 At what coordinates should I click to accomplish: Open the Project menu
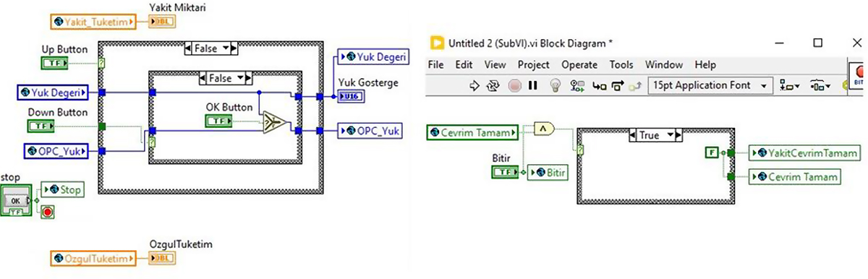(x=533, y=64)
